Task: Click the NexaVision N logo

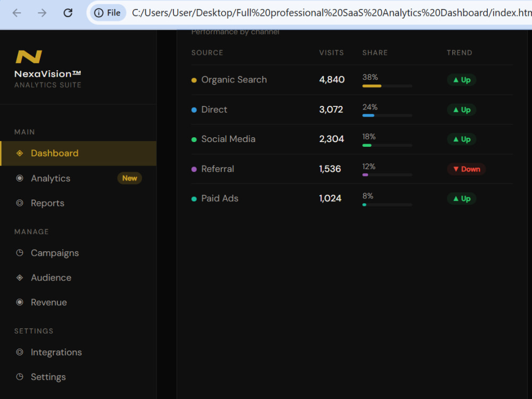Action: pos(29,57)
